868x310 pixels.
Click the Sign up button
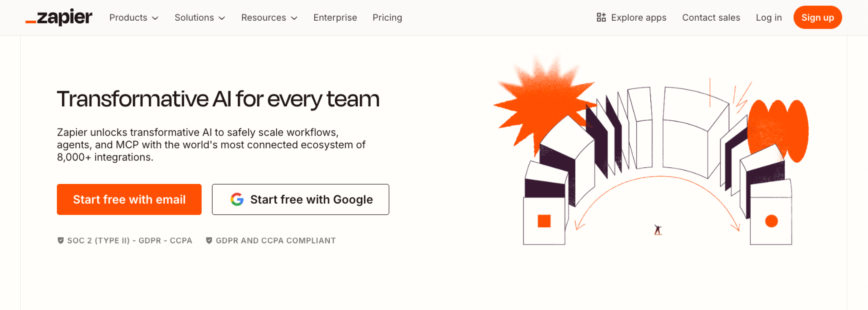click(817, 17)
